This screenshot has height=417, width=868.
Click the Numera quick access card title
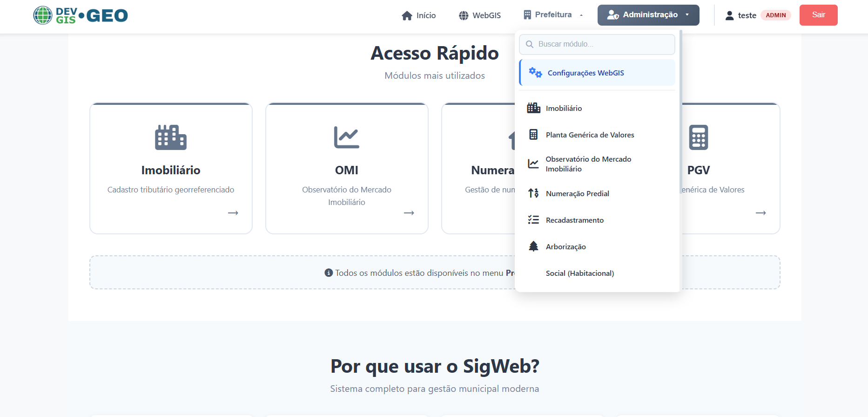(493, 171)
